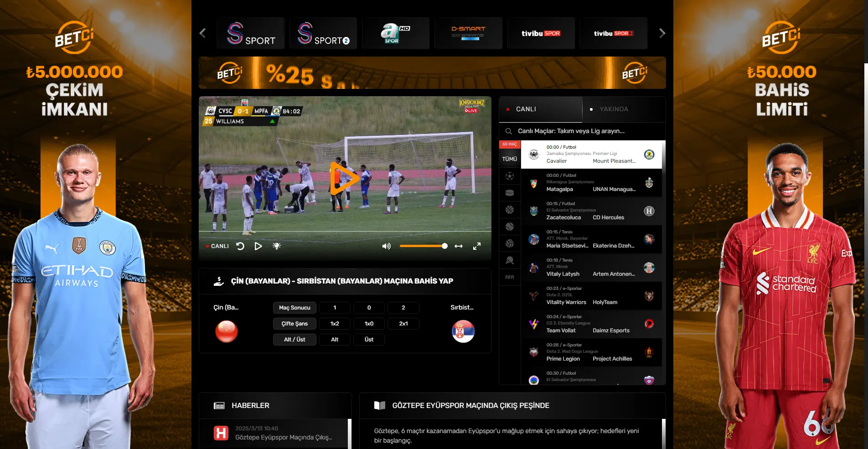
Task: Collapse the channel carousel with the left arrow
Action: (x=202, y=33)
